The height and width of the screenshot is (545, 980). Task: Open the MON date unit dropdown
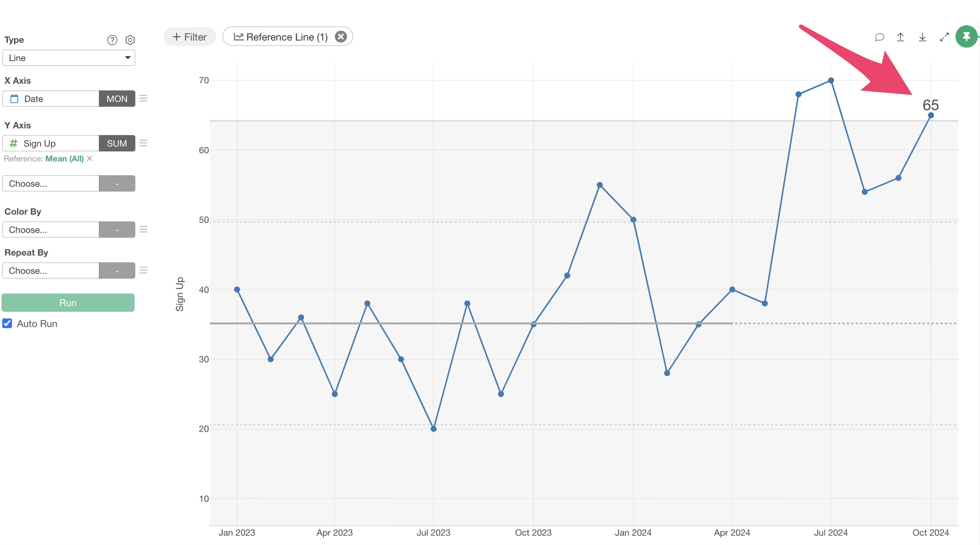point(117,99)
